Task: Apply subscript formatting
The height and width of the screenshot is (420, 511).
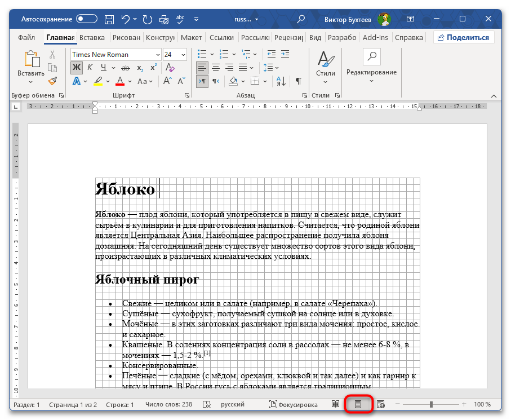Action: (x=140, y=68)
